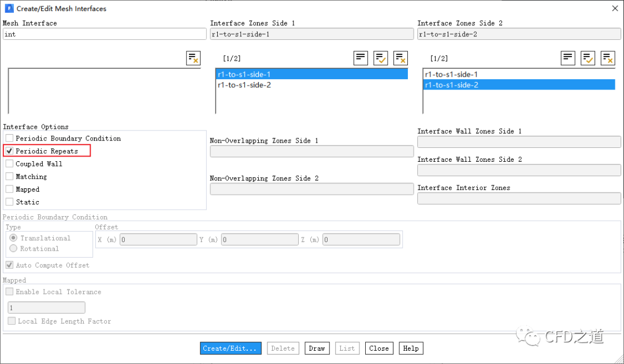Open Help for mesh interfaces
Viewport: 624px width, 364px height.
click(411, 348)
